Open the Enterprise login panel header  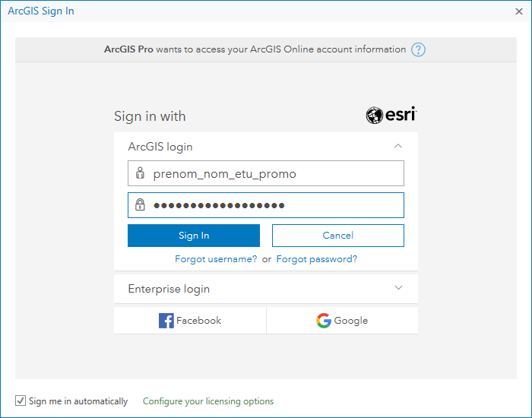[266, 289]
